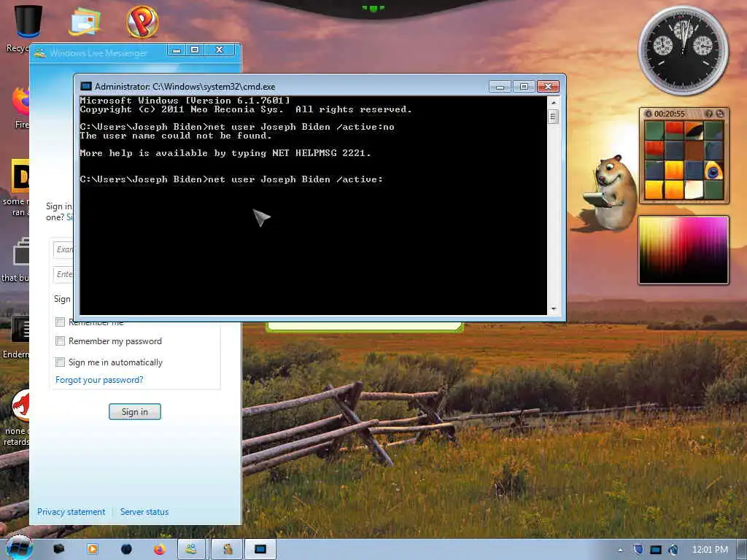Pick a color in the spectrum gadget

[683, 251]
